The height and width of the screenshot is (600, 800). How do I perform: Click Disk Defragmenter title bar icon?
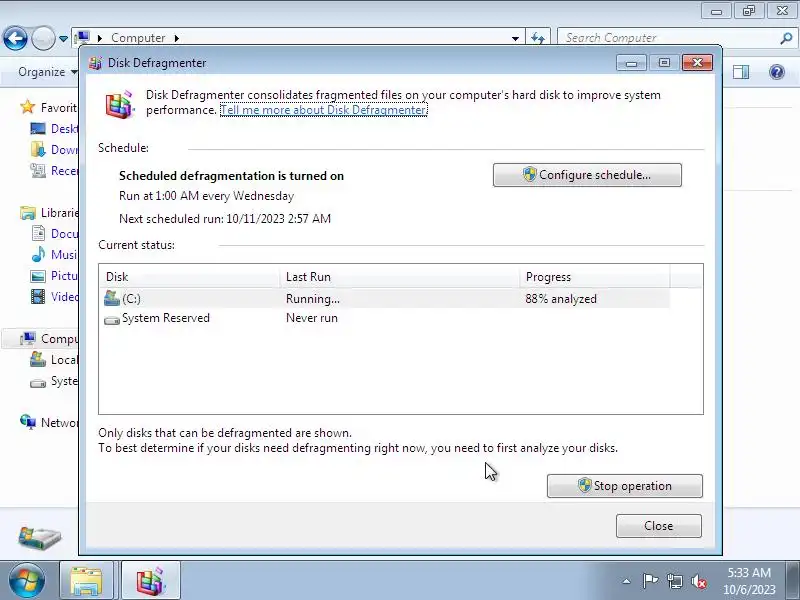[x=95, y=63]
